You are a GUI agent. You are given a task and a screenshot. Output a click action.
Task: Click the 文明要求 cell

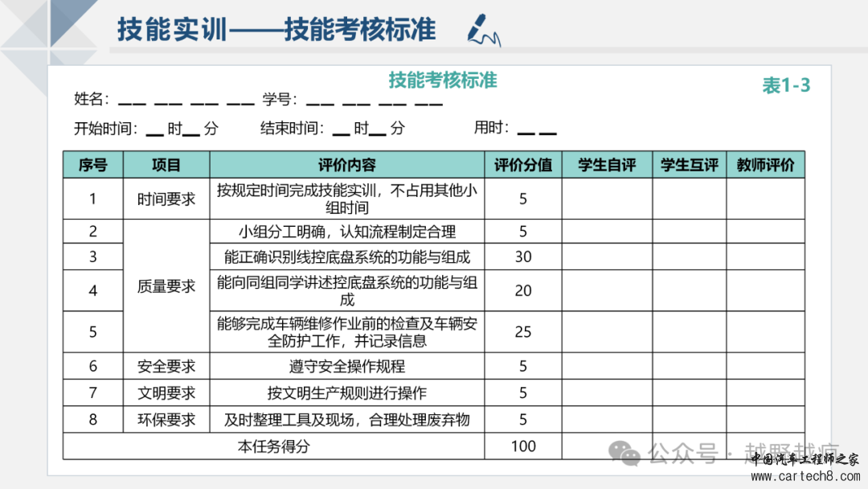pos(166,392)
